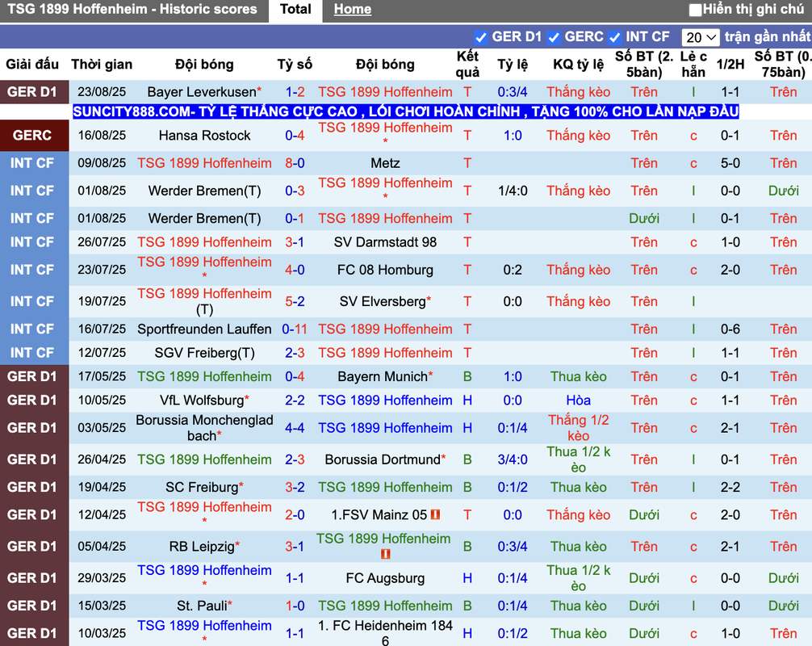Click SV Elversberg team name
This screenshot has height=646, width=812.
coord(383,301)
